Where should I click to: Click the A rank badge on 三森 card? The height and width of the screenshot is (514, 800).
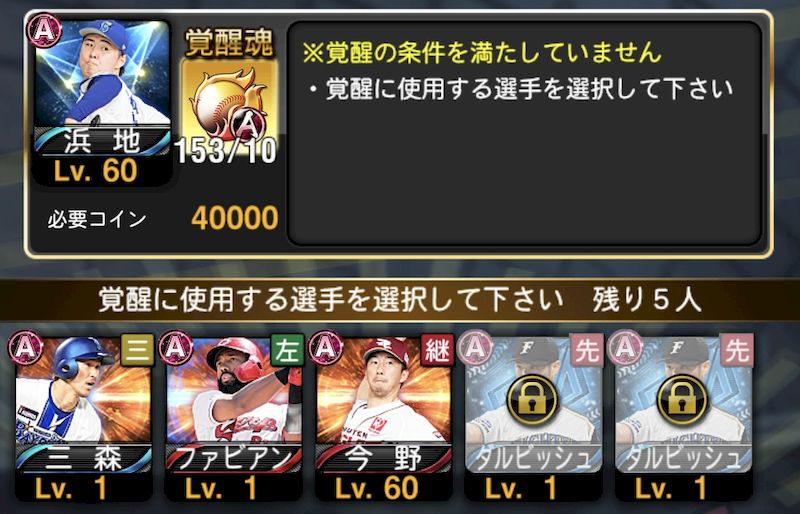[x=26, y=348]
